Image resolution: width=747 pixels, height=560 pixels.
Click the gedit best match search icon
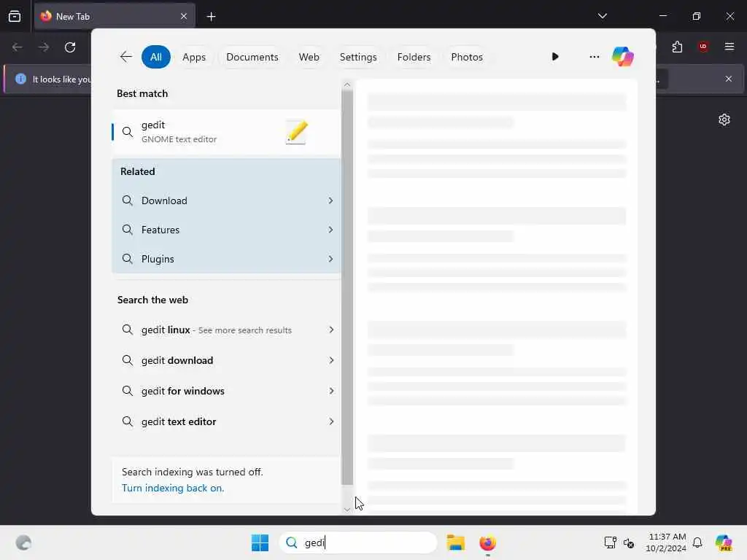click(127, 132)
